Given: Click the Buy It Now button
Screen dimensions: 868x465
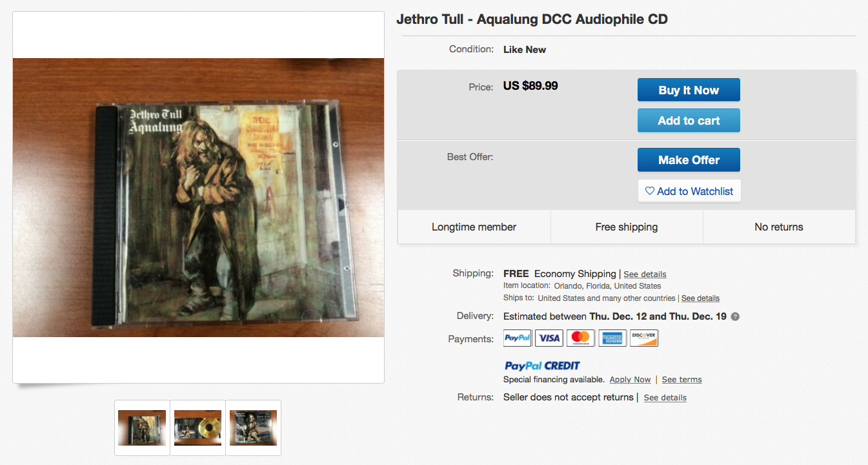Looking at the screenshot, I should pos(689,90).
